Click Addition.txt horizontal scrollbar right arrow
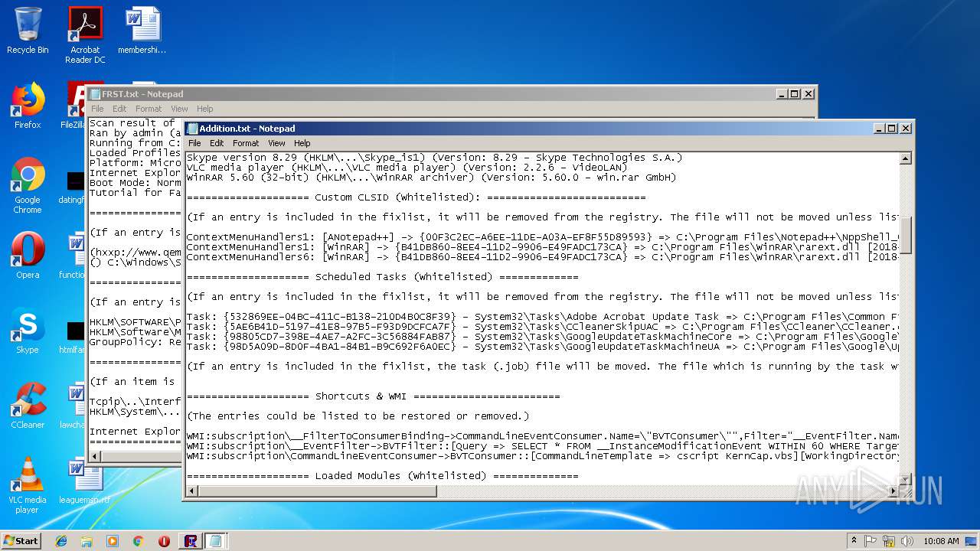The image size is (980, 551). [x=893, y=492]
